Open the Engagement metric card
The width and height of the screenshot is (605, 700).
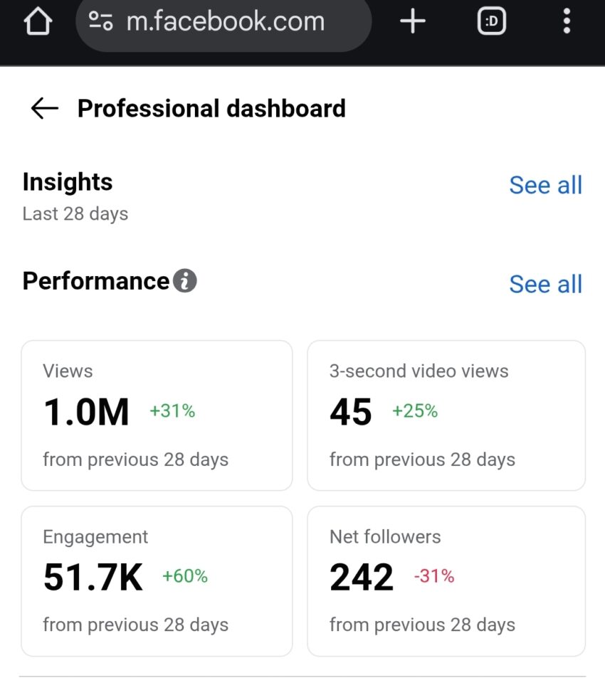pos(157,580)
